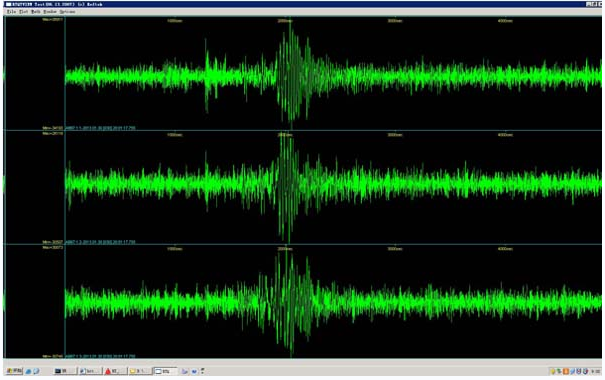Click the second quick launch icon beside Start
Viewport: 605px width, 380px height.
(36, 371)
